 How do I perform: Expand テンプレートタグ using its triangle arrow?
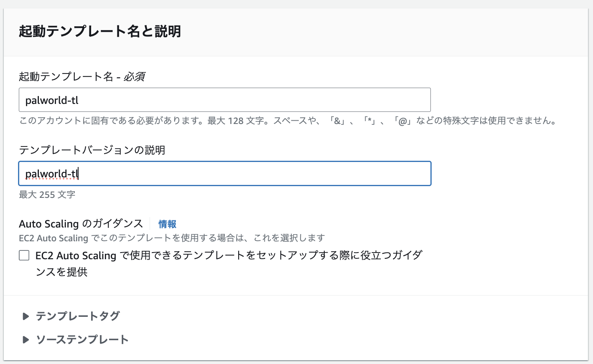click(x=25, y=316)
